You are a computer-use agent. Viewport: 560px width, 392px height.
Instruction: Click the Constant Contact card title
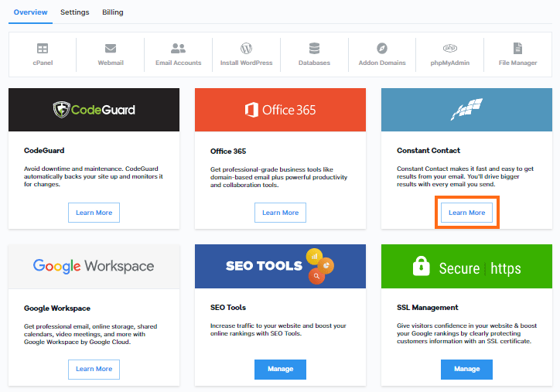coord(429,151)
